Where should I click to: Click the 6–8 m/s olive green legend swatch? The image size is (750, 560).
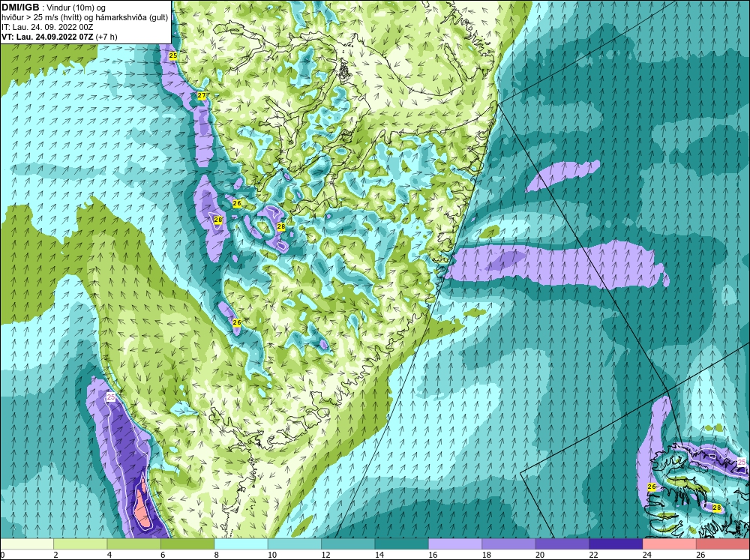[x=187, y=544]
